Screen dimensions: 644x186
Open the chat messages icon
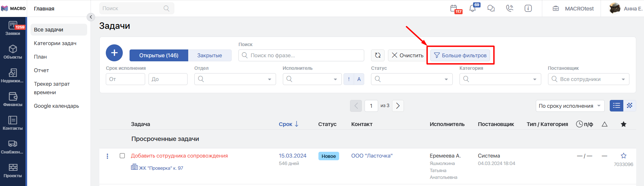491,8
